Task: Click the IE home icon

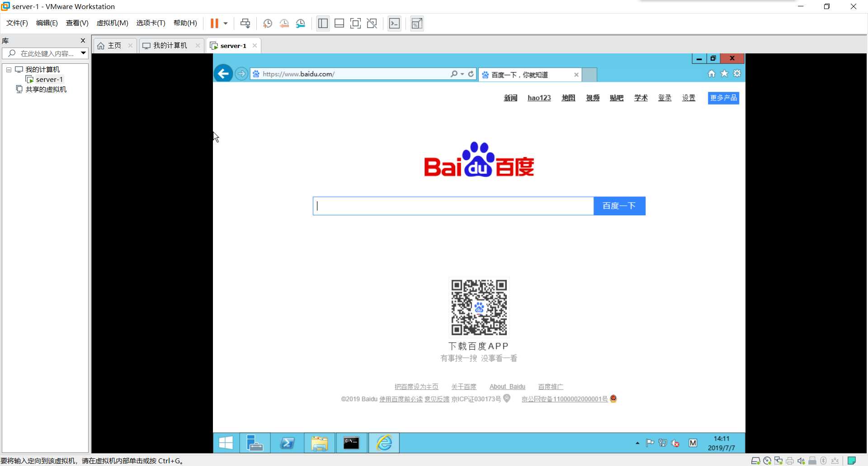Action: point(712,74)
